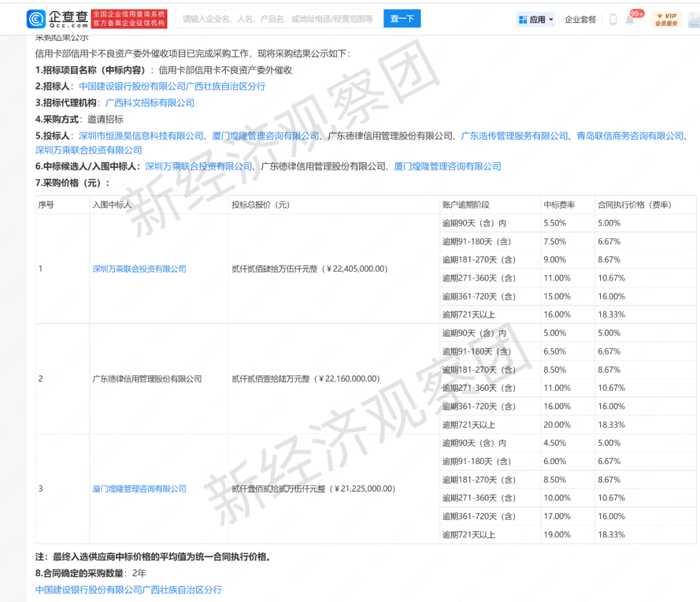This screenshot has width=700, height=602.
Task: Open 企业套餐 menu item
Action: click(580, 19)
